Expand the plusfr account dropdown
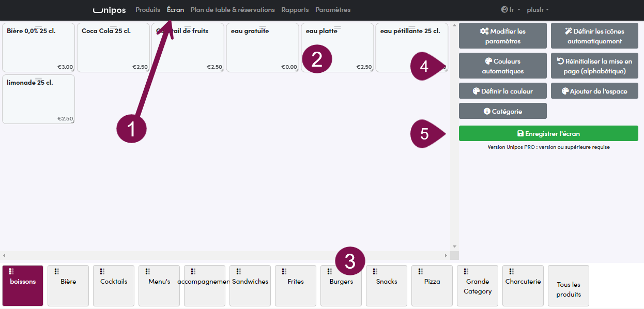644x309 pixels. tap(538, 10)
